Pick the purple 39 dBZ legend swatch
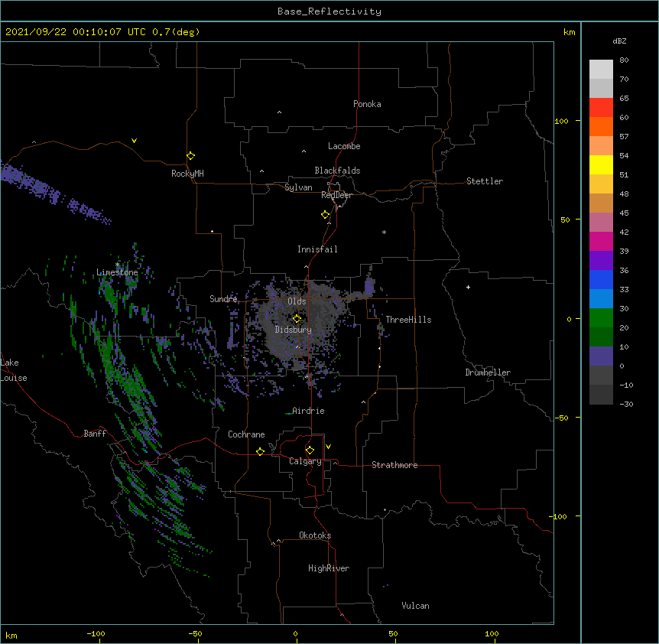659x644 pixels. pos(601,261)
